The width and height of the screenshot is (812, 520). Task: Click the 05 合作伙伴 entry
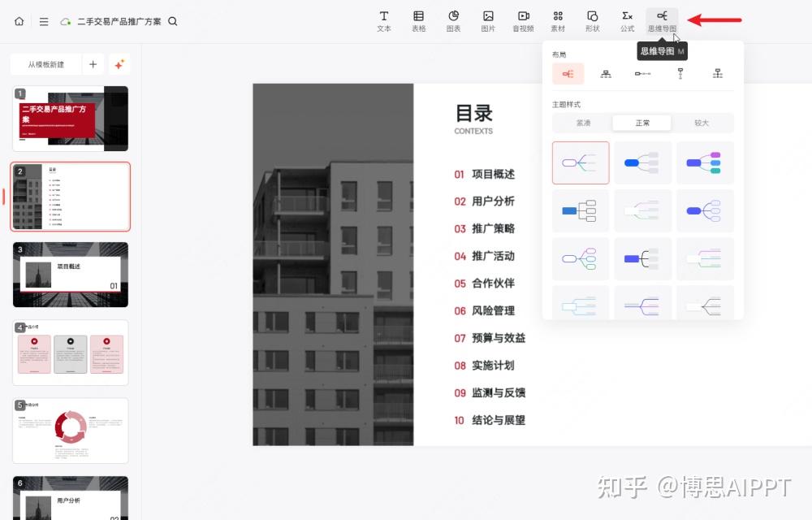pos(484,284)
